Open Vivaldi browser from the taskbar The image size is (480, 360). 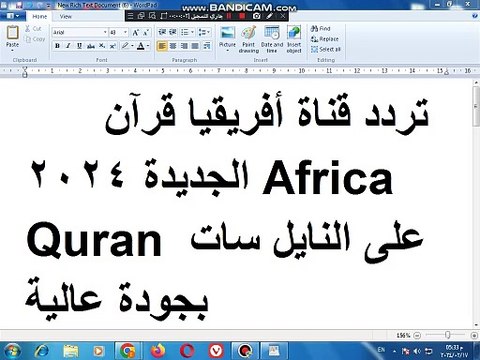point(216,351)
